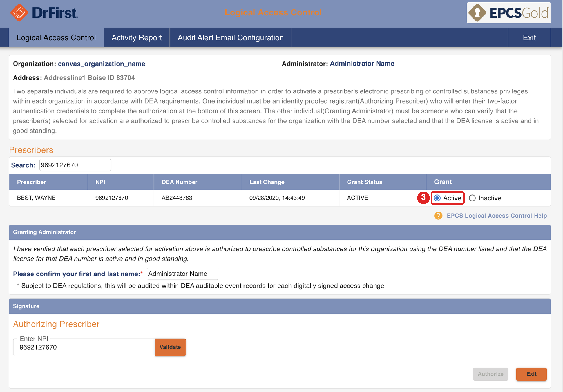Click the prescriber Search input field
Viewport: 563px width, 392px height.
pos(75,165)
